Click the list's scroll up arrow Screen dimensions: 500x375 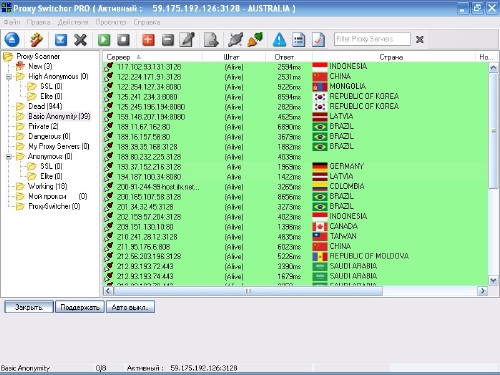click(493, 68)
